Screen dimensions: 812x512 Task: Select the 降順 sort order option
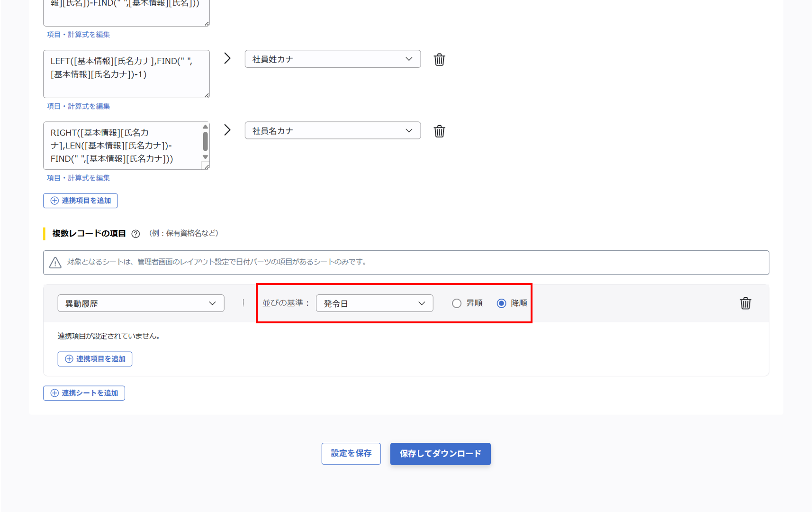501,303
